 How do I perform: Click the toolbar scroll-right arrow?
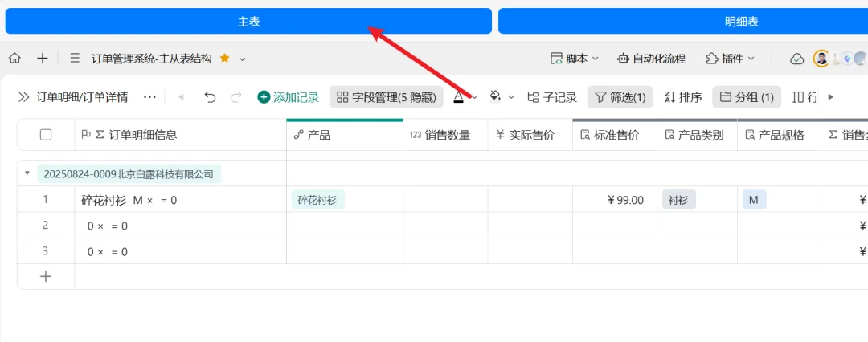(x=830, y=97)
